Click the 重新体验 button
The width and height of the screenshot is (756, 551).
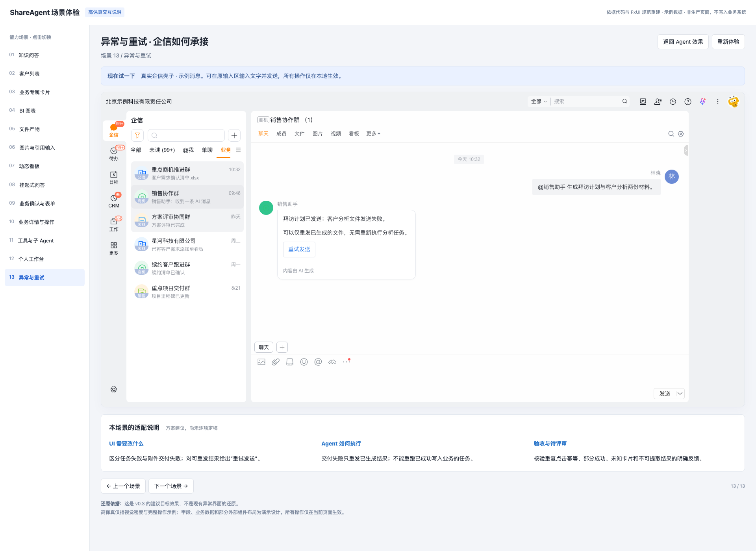(728, 42)
